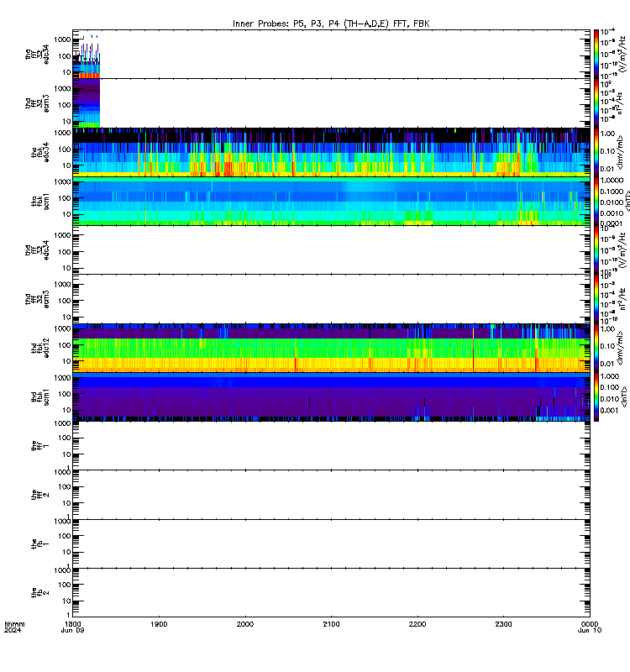The width and height of the screenshot is (630, 672).
Task: Click the "100" tick on tha fbk scm1 axis
Action: tap(65, 198)
